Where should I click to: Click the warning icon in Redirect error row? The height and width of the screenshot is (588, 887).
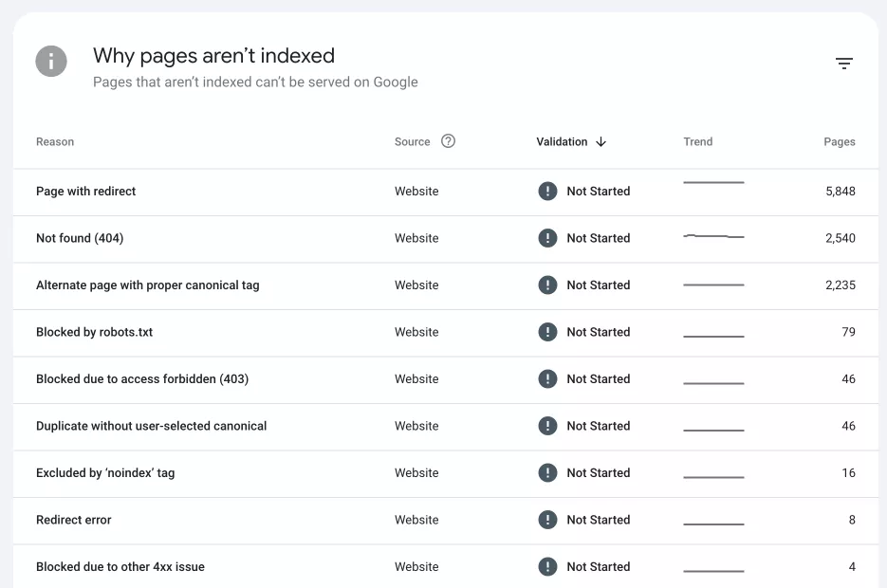(x=547, y=520)
